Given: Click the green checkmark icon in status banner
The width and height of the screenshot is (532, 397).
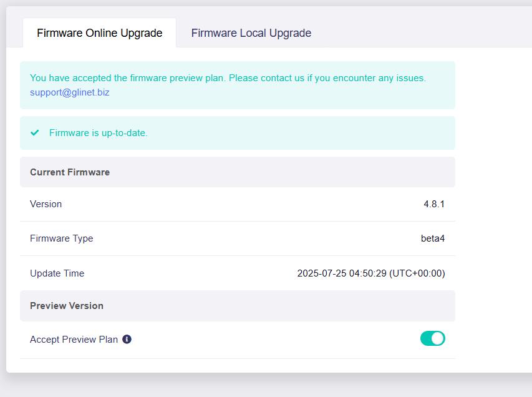Looking at the screenshot, I should (x=35, y=132).
